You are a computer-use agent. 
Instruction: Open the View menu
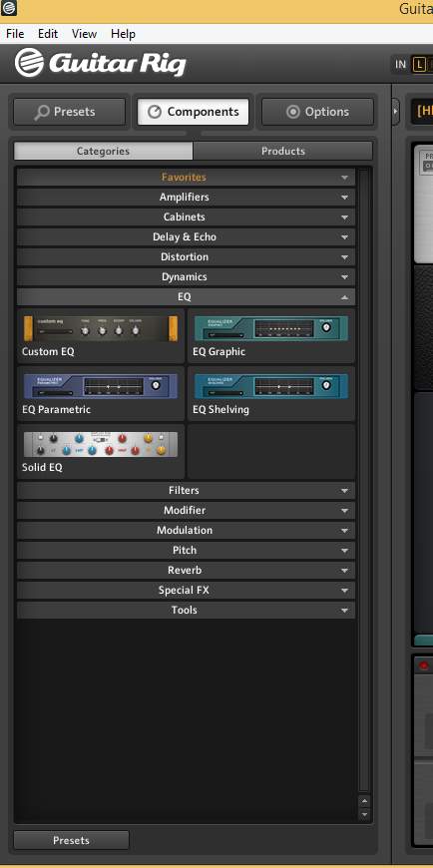tap(84, 34)
